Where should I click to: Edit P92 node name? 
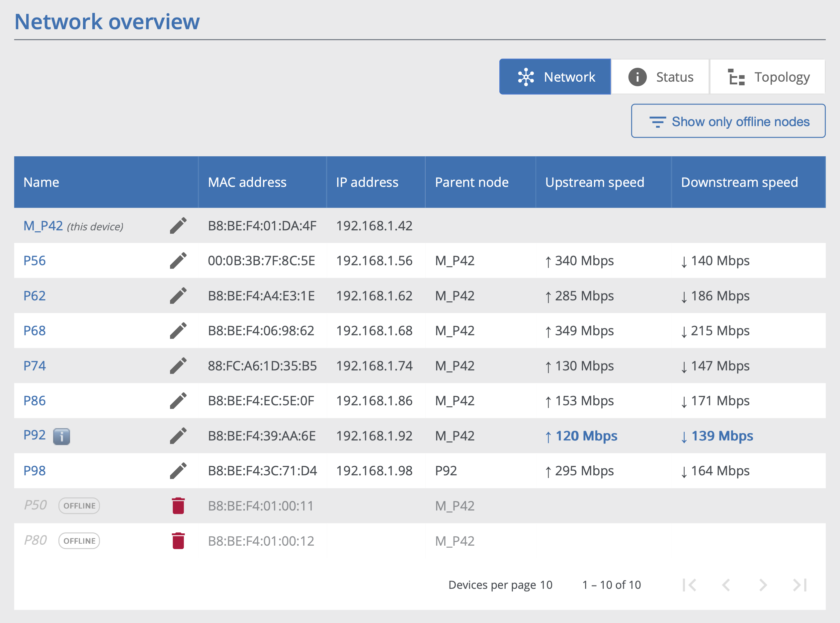[178, 435]
